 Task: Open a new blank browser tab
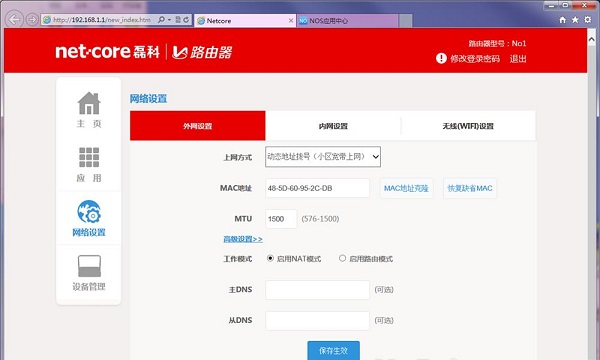tap(406, 21)
